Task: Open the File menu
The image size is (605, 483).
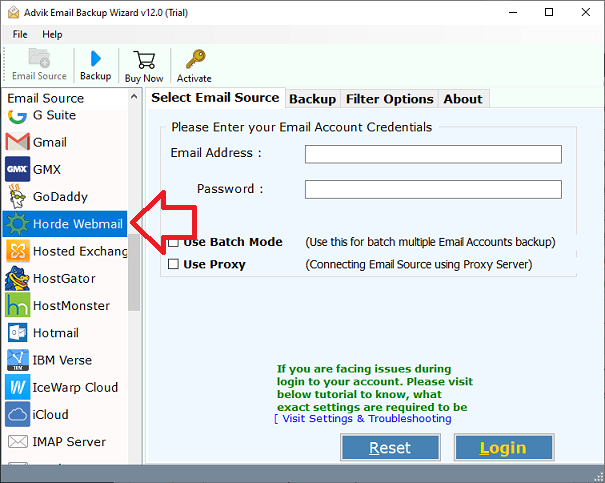Action: 20,34
